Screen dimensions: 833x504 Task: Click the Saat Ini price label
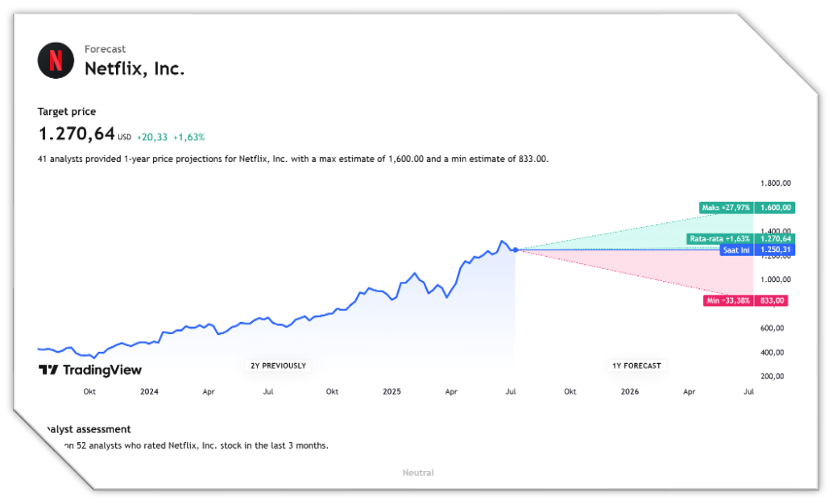click(736, 250)
